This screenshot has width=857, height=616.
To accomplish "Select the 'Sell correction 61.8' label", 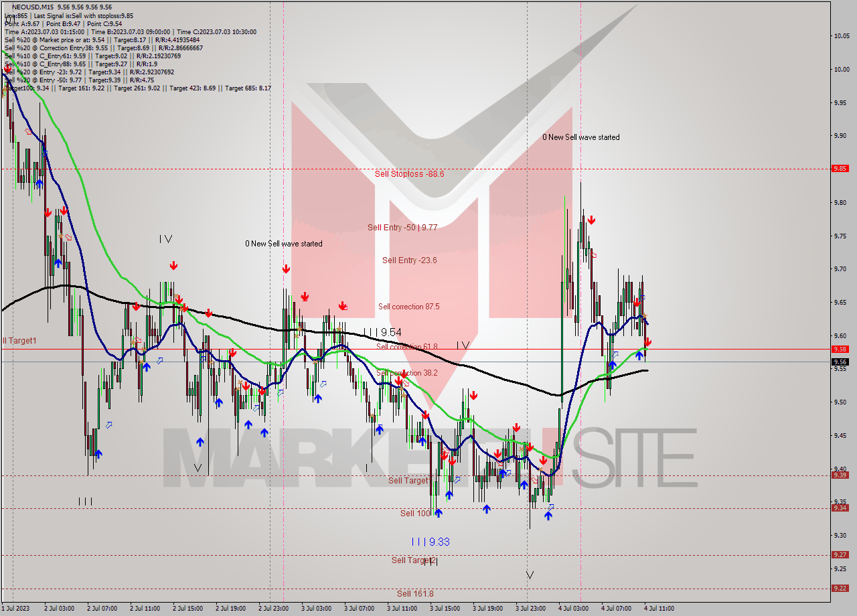I will pyautogui.click(x=406, y=347).
